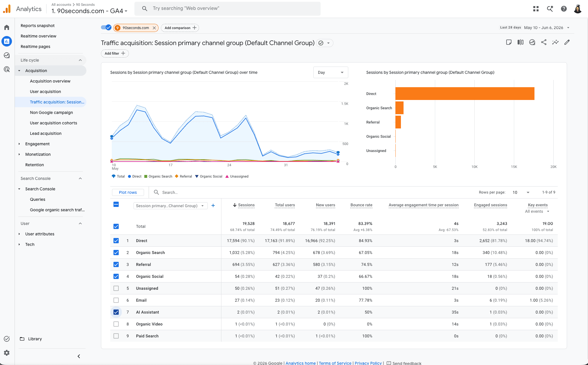Uncheck the AI Assistant row checkbox

point(116,312)
